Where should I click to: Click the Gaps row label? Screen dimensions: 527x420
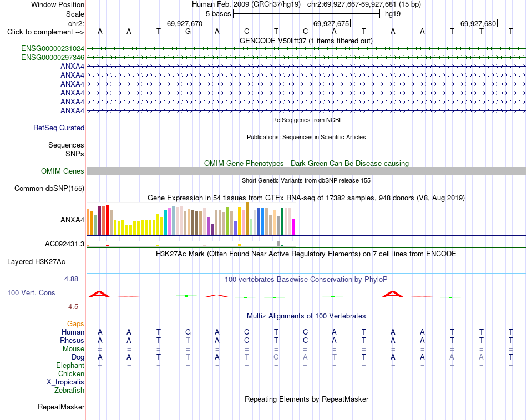point(75,323)
